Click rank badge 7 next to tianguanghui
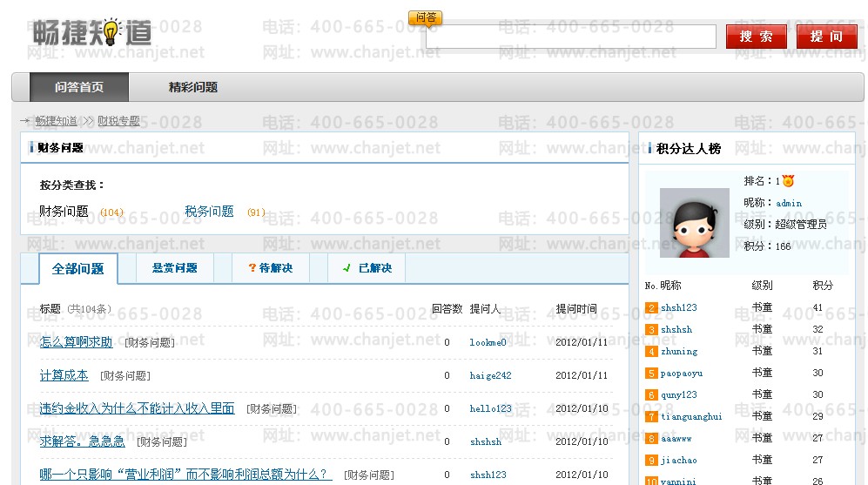 651,417
